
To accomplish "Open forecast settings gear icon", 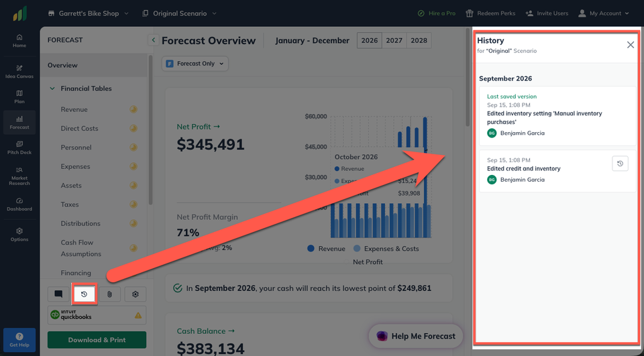I will (136, 294).
